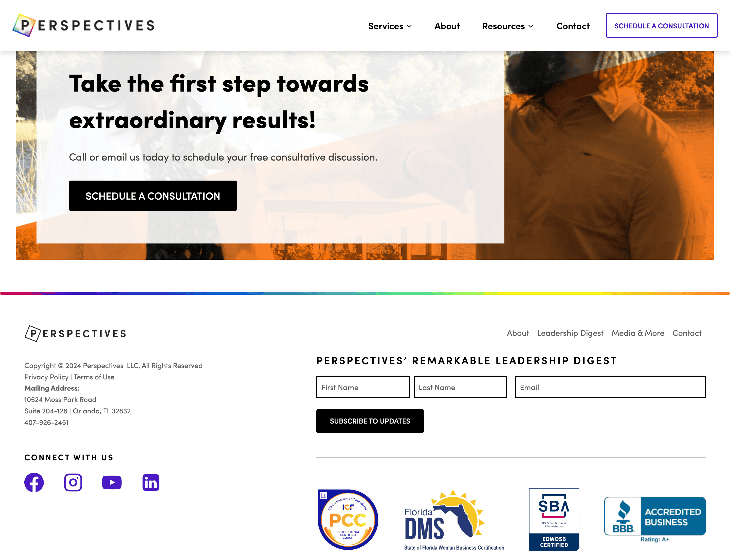Image resolution: width=730 pixels, height=560 pixels.
Task: Click the SCHEDULE A CONSULTATION header button
Action: click(661, 25)
